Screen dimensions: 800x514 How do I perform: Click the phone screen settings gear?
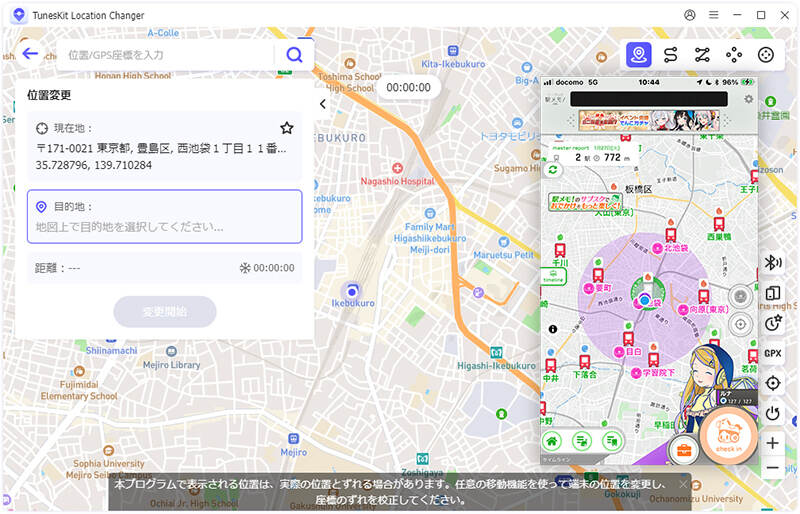click(x=748, y=99)
